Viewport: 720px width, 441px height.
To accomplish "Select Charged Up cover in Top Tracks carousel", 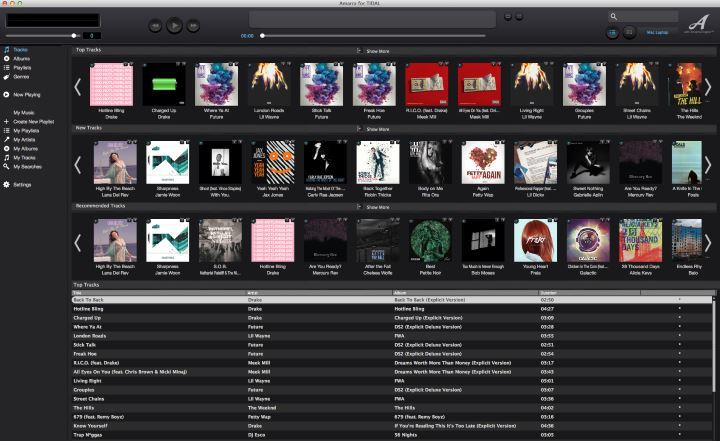I will [164, 85].
